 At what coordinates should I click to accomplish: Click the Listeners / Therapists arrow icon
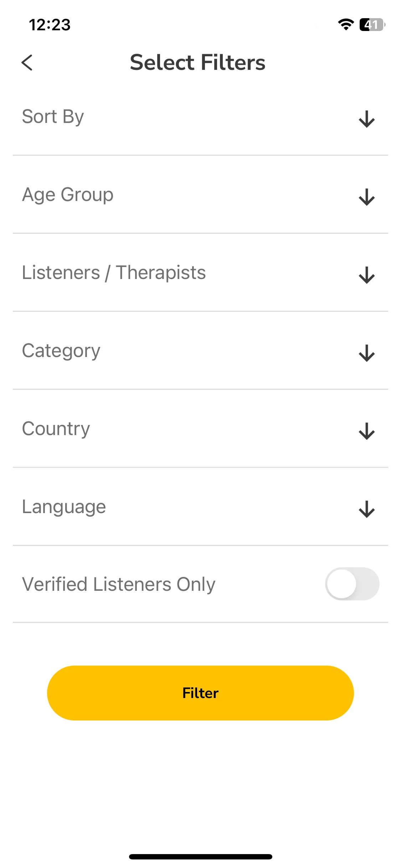click(x=367, y=275)
